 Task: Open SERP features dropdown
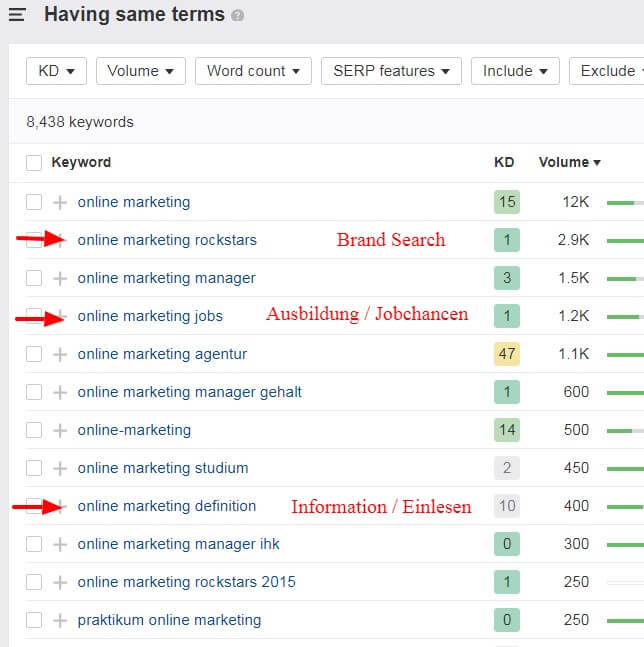[x=391, y=71]
